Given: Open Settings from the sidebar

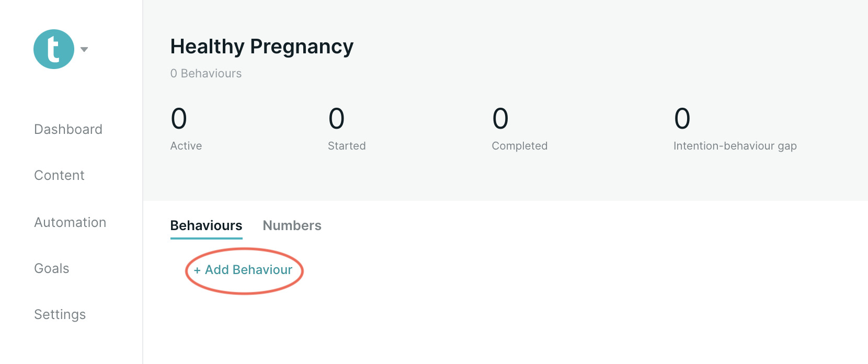Looking at the screenshot, I should coord(60,314).
